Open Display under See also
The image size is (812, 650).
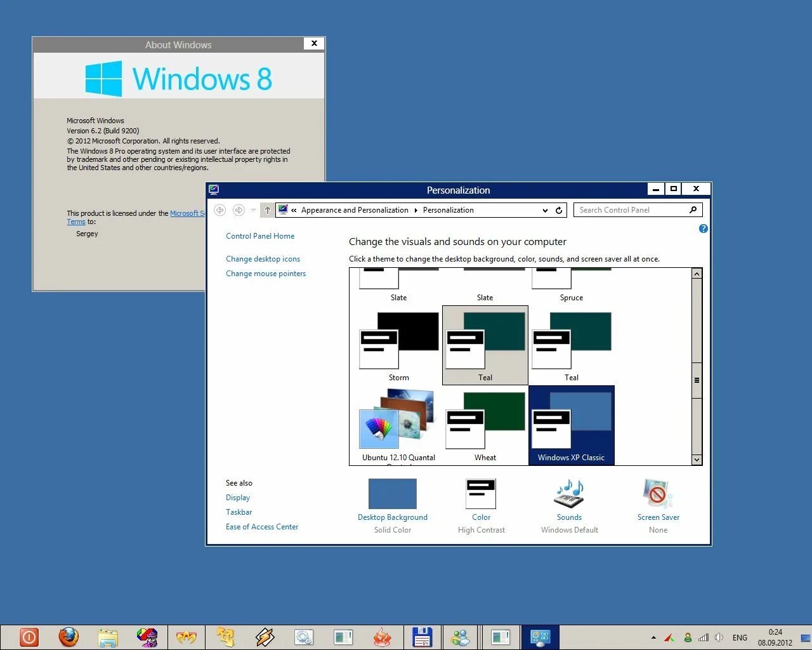pos(238,498)
